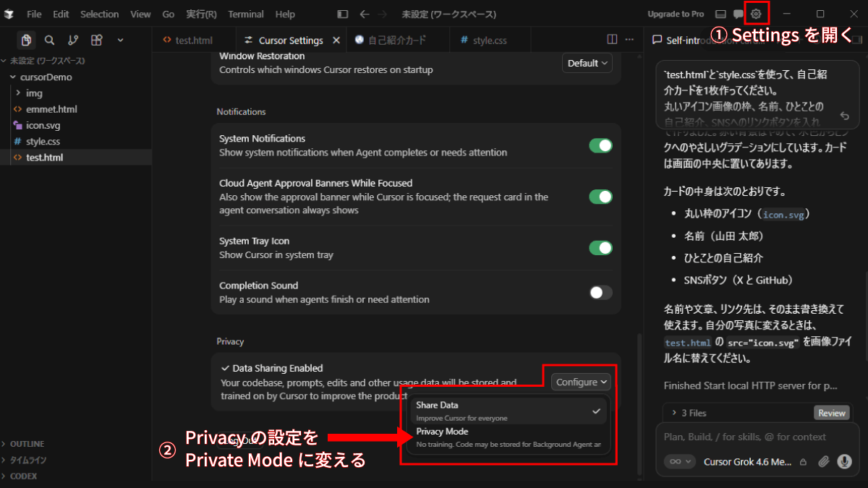
Task: Go back with the navigation arrow
Action: pyautogui.click(x=365, y=14)
